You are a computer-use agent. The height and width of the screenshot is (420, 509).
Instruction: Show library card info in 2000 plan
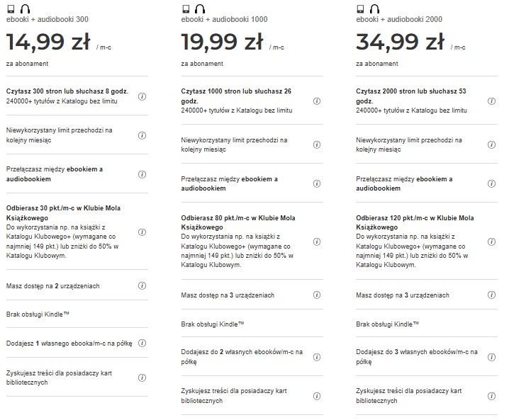[491, 396]
